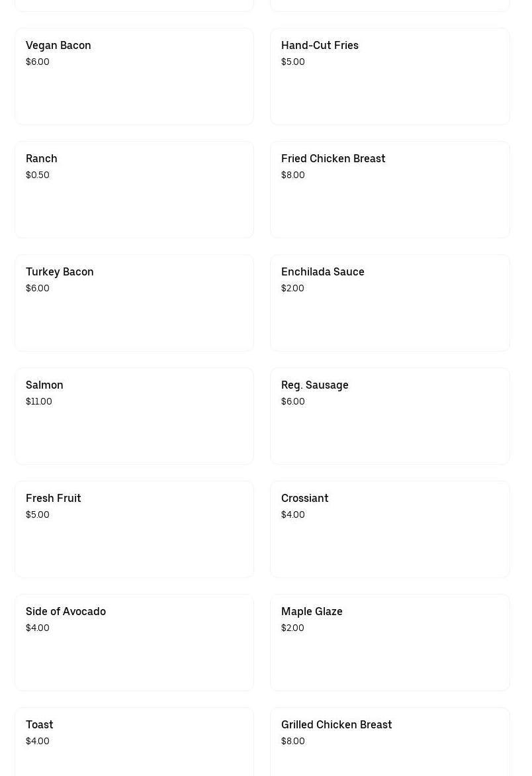The height and width of the screenshot is (776, 532).
Task: Click the $4.00 price under Crossiant
Action: [292, 514]
